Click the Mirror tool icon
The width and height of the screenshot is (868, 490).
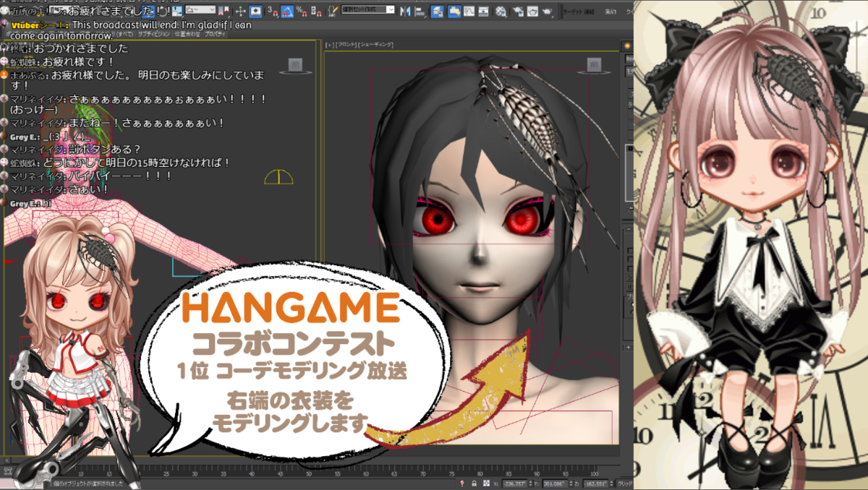tap(405, 12)
